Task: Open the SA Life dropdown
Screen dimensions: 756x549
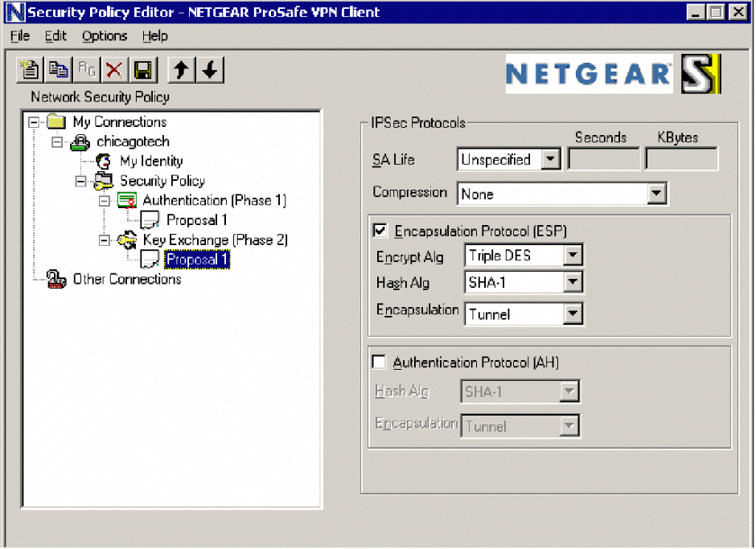Action: 551,158
